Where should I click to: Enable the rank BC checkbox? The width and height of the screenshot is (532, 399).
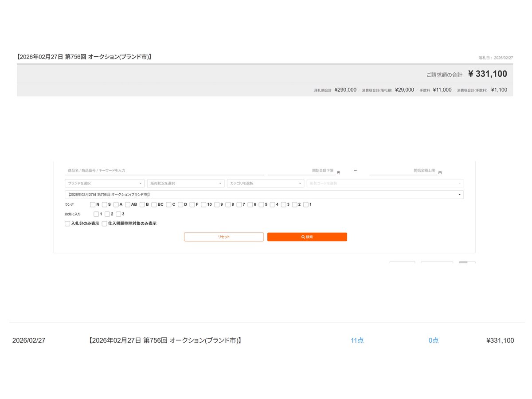[x=154, y=205]
